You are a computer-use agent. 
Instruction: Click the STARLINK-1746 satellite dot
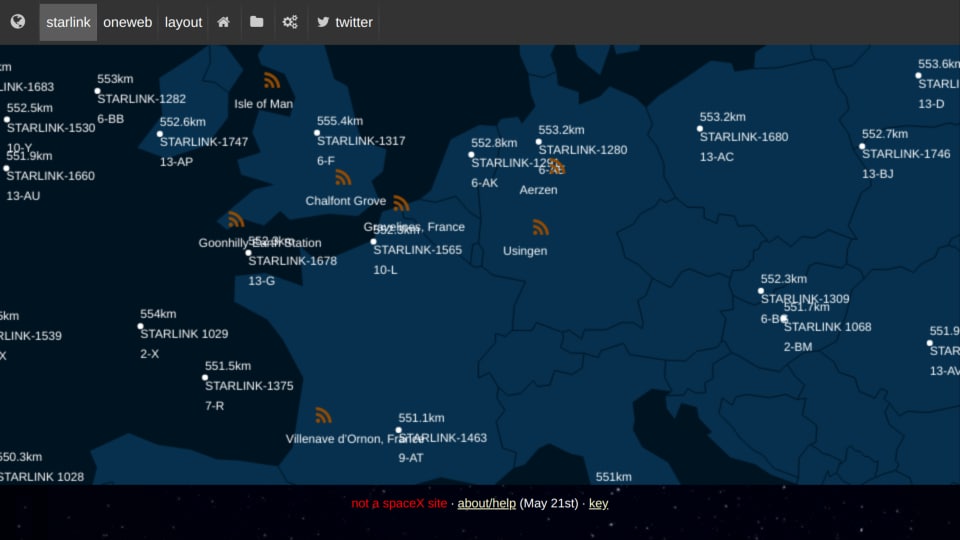click(862, 146)
